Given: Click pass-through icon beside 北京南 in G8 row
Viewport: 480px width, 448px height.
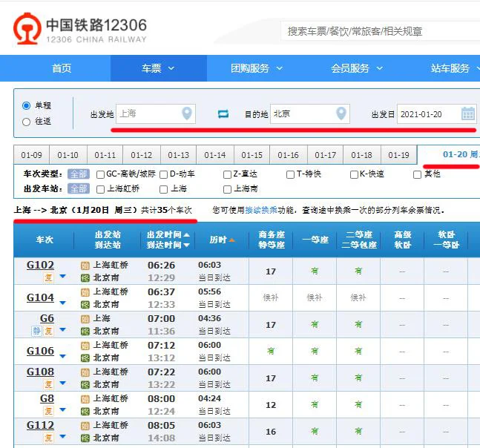Looking at the screenshot, I should pyautogui.click(x=85, y=412).
